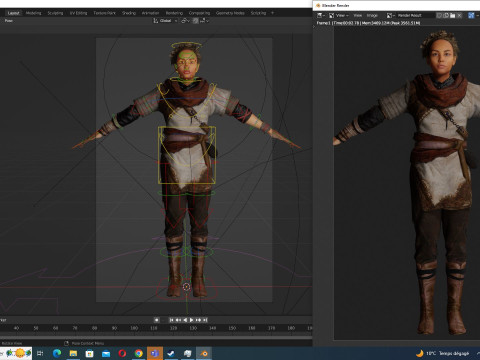Screen dimensions: 480x360
Task: Open the Sculpting workspace tab
Action: pyautogui.click(x=55, y=13)
